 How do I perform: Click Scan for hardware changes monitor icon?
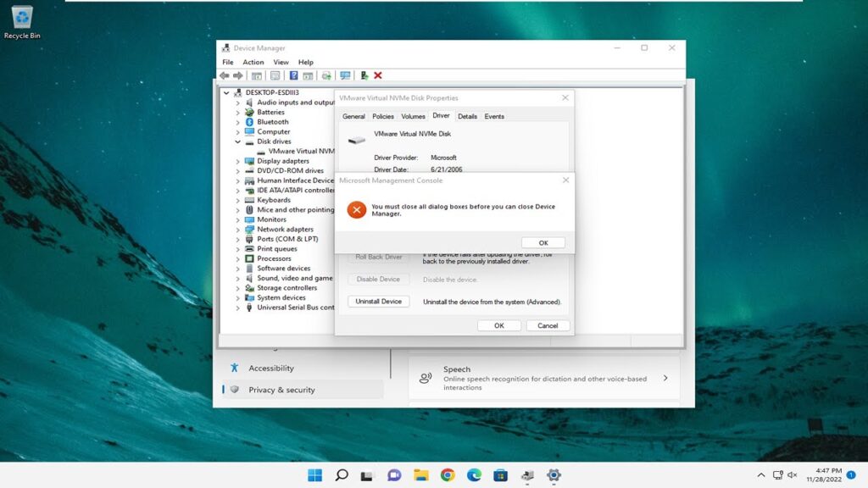(x=346, y=75)
